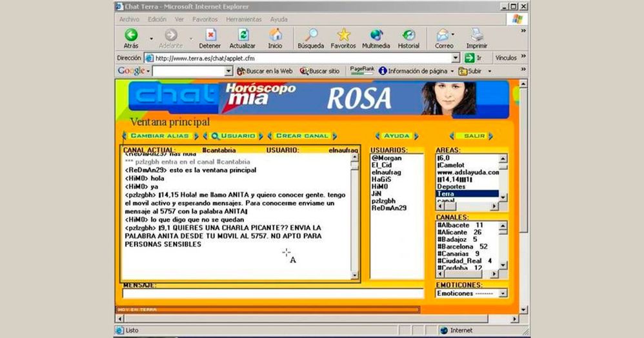Viewport: 644px width, 338px height.
Task: Click the Imprimir printer icon
Action: click(x=477, y=35)
